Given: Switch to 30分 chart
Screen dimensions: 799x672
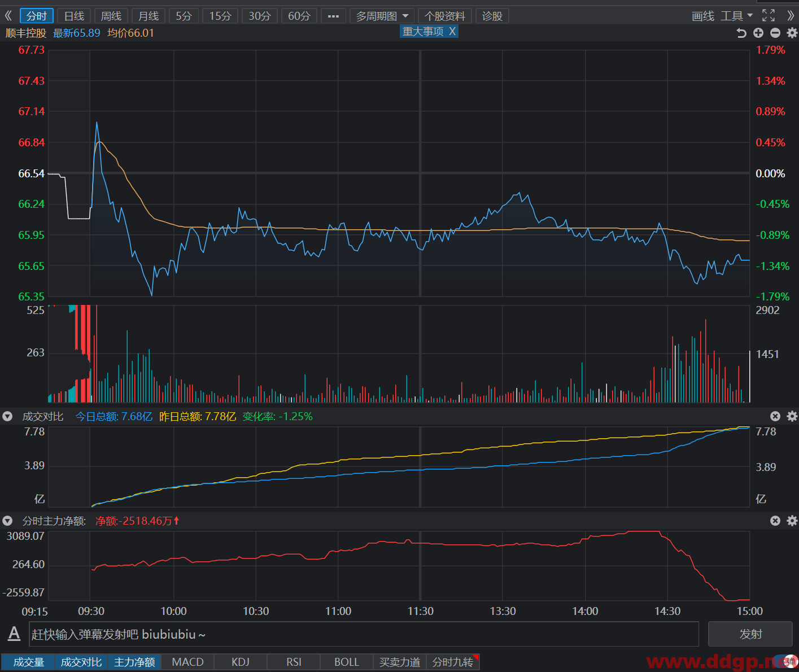Looking at the screenshot, I should (x=260, y=16).
